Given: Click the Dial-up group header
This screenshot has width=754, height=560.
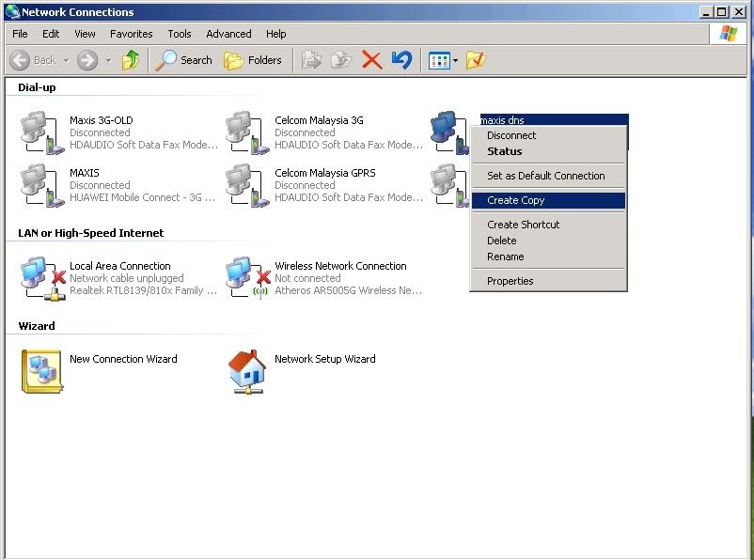Looking at the screenshot, I should pos(37,87).
